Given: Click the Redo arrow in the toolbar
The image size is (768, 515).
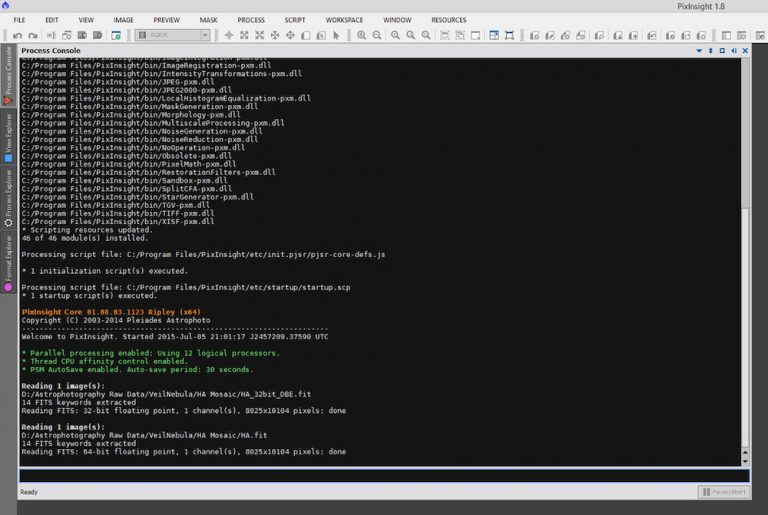Looking at the screenshot, I should tap(33, 35).
